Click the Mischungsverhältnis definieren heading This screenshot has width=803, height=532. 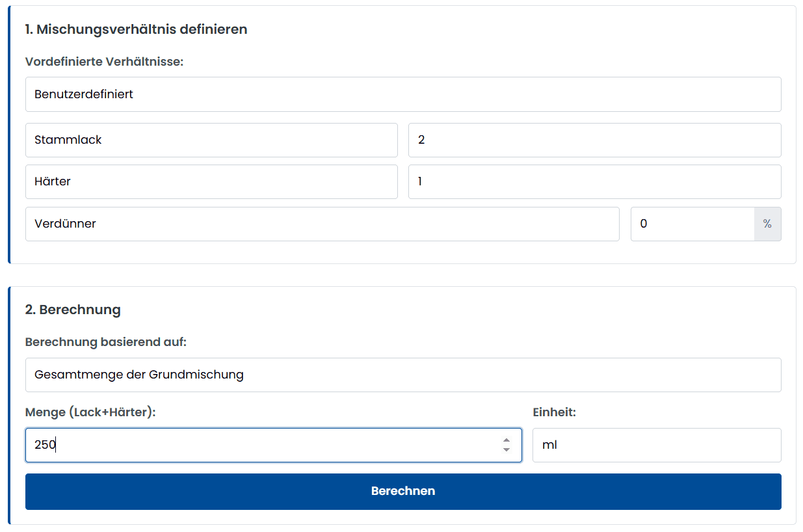tap(136, 29)
